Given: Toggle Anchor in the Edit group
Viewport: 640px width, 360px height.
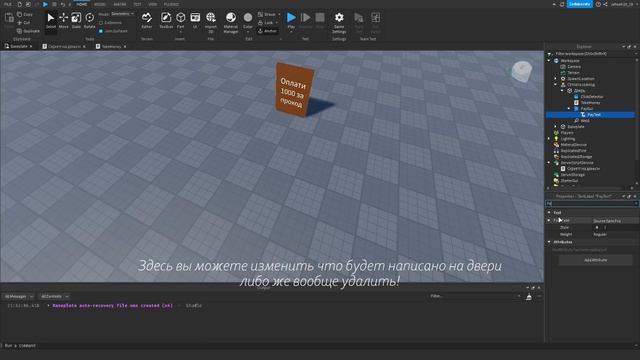Looking at the screenshot, I should (267, 31).
